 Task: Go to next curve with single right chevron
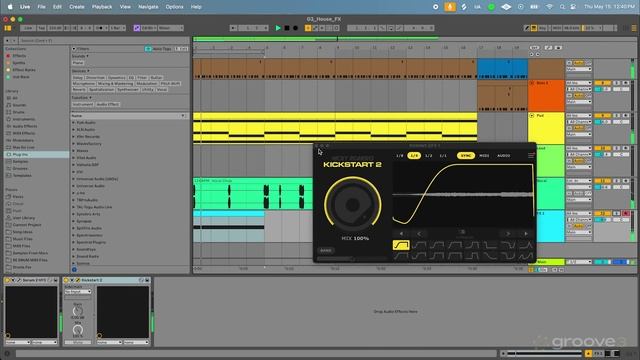pyautogui.click(x=508, y=234)
